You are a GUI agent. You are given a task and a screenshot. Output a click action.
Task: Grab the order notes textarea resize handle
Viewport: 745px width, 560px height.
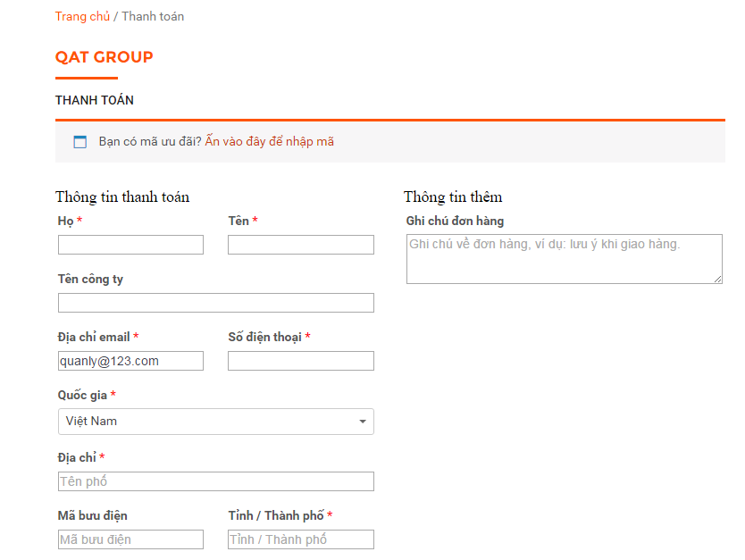point(717,280)
